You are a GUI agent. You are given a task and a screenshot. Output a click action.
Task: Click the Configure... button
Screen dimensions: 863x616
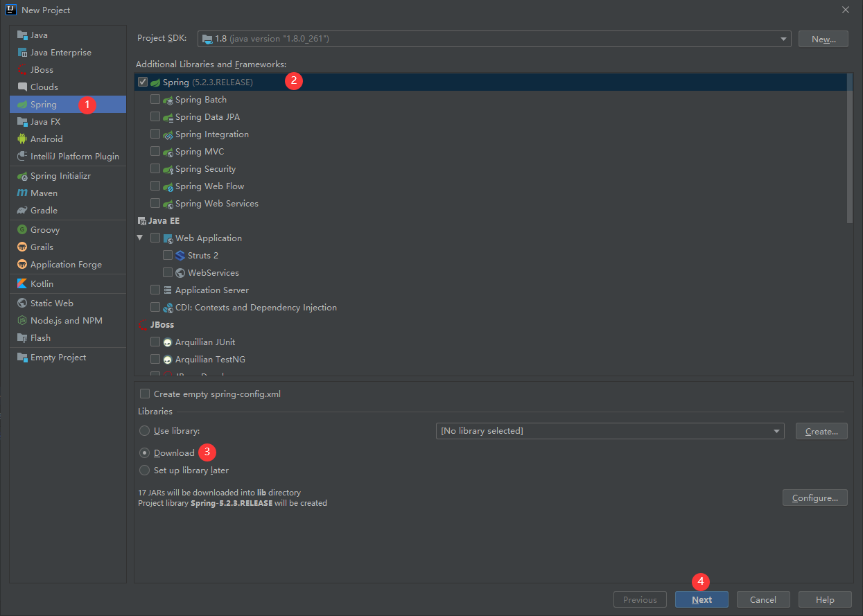coord(815,498)
